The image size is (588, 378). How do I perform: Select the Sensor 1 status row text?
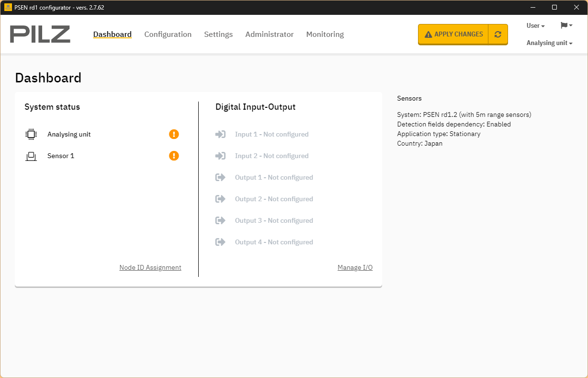click(61, 156)
